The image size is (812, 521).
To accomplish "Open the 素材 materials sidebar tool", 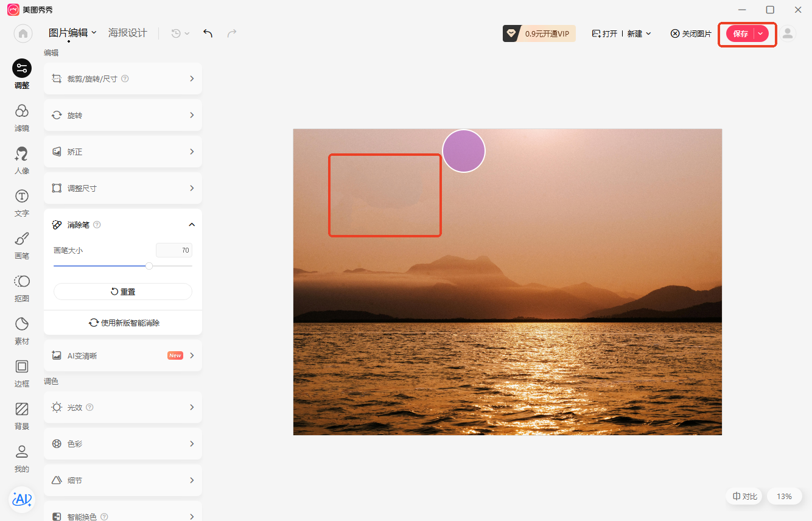I will [22, 330].
